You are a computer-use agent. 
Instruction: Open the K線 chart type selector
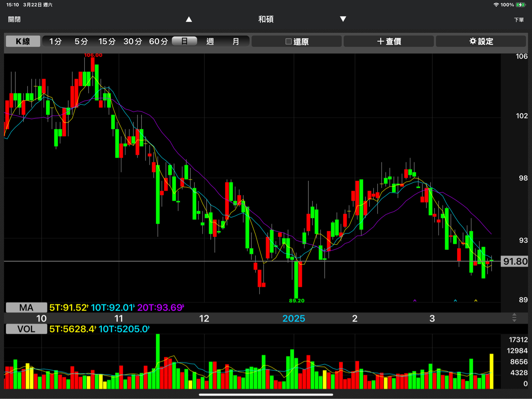(23, 41)
